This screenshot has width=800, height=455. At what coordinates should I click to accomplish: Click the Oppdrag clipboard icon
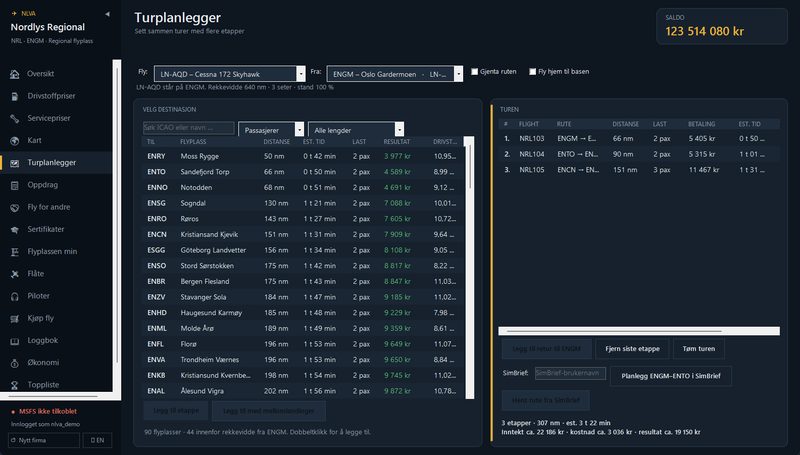tap(15, 185)
